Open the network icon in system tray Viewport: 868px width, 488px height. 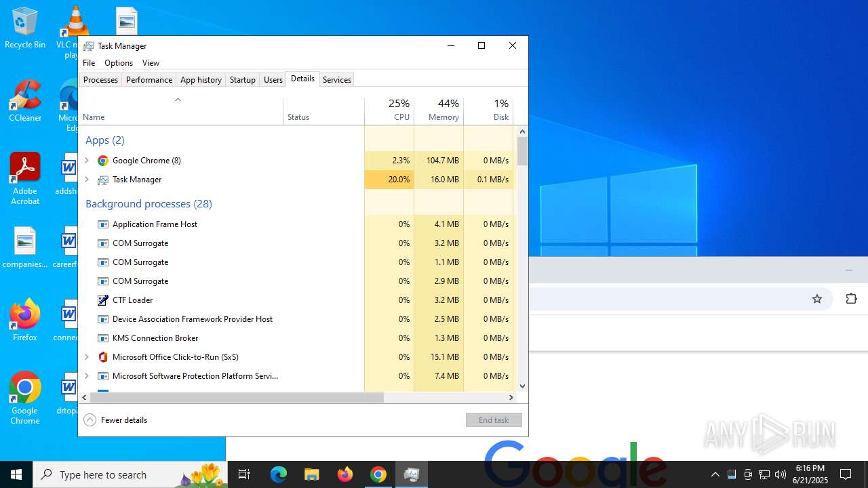(x=764, y=474)
